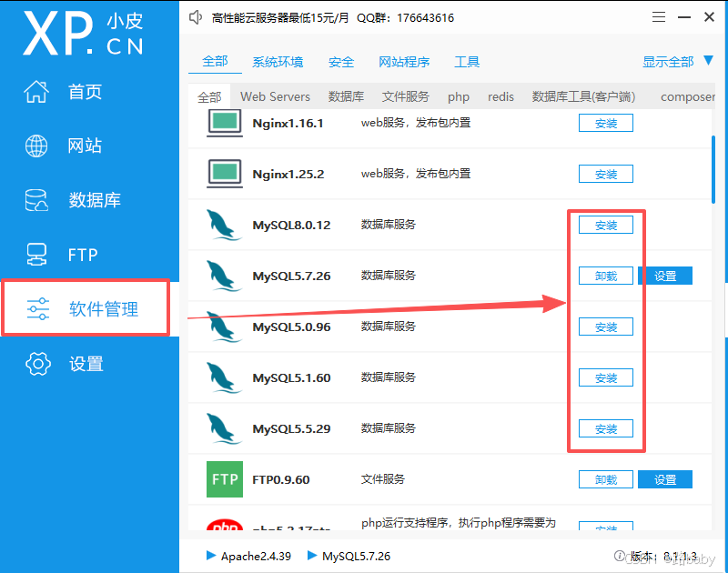This screenshot has height=573, width=728.
Task: Click the MySQL5.1.60 dolphin icon
Action: (x=224, y=377)
